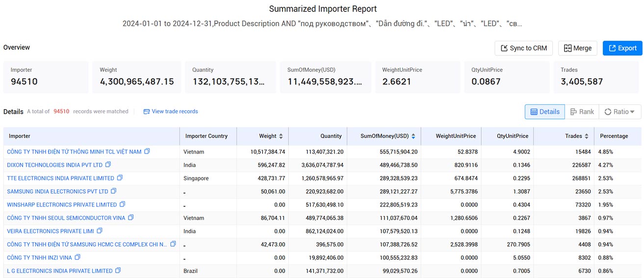Image resolution: width=644 pixels, height=278 pixels.
Task: Sort table by Weight column arrows
Action: (x=281, y=136)
